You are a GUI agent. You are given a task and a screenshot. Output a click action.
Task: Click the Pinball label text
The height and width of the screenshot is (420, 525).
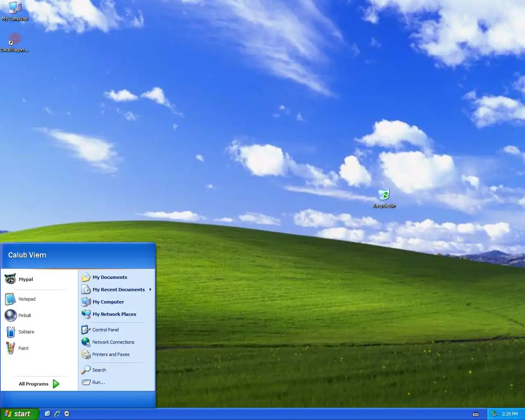point(25,315)
